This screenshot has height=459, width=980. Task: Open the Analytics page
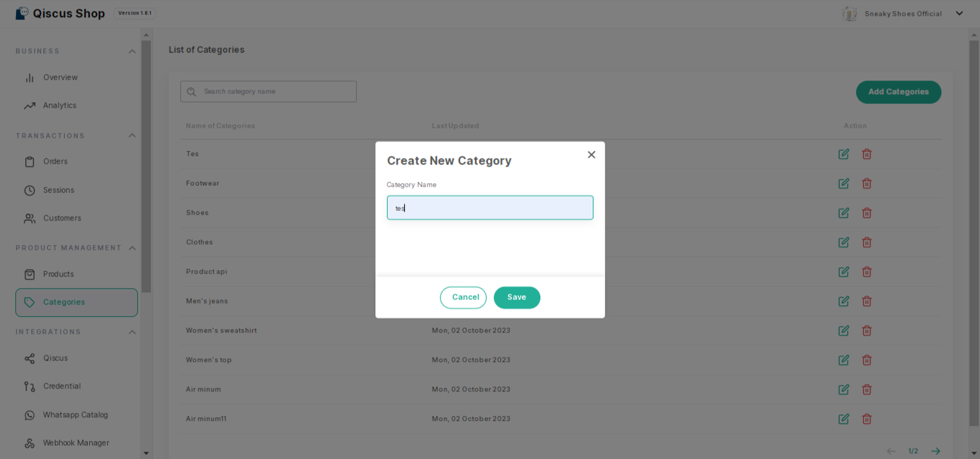coord(59,105)
